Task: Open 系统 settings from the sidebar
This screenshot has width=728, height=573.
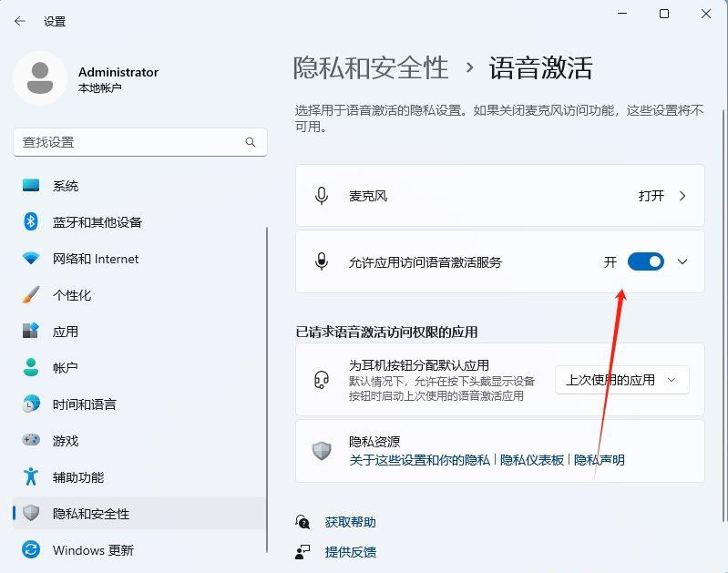Action: pos(66,186)
